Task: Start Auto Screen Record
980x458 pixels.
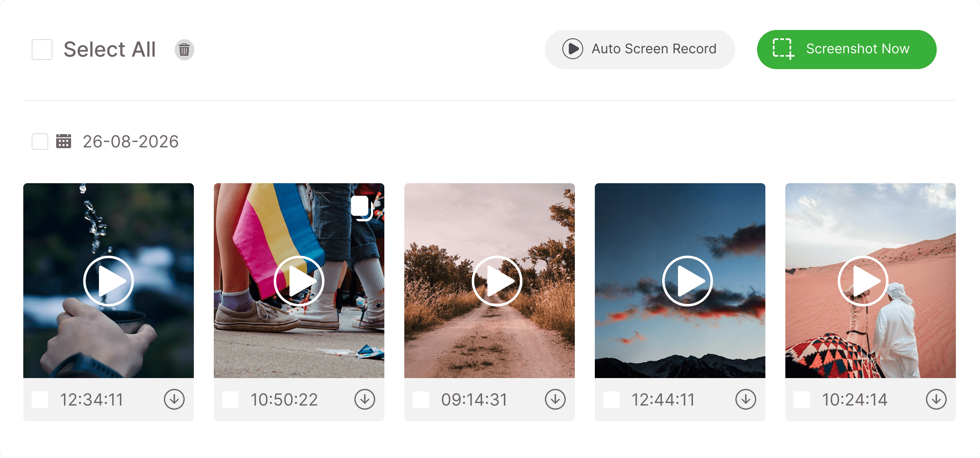Action: (x=640, y=49)
